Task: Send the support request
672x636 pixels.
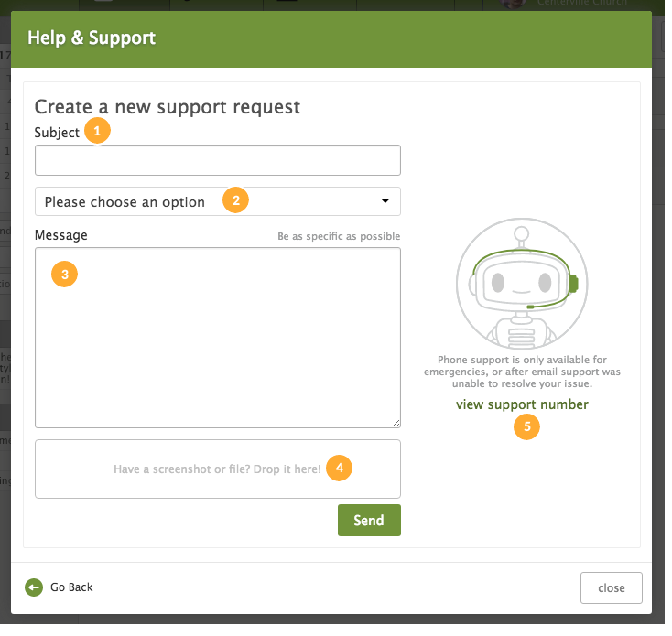Action: 369,521
